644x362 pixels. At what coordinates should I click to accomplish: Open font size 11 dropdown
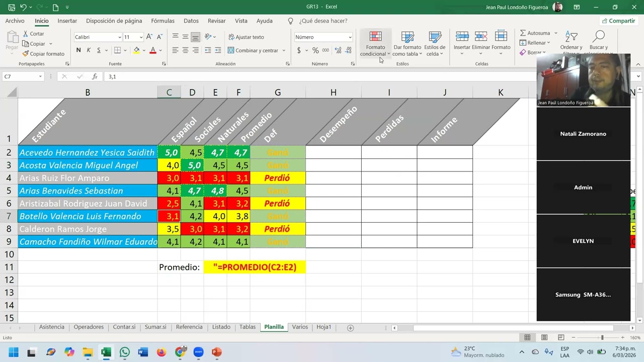[141, 37]
